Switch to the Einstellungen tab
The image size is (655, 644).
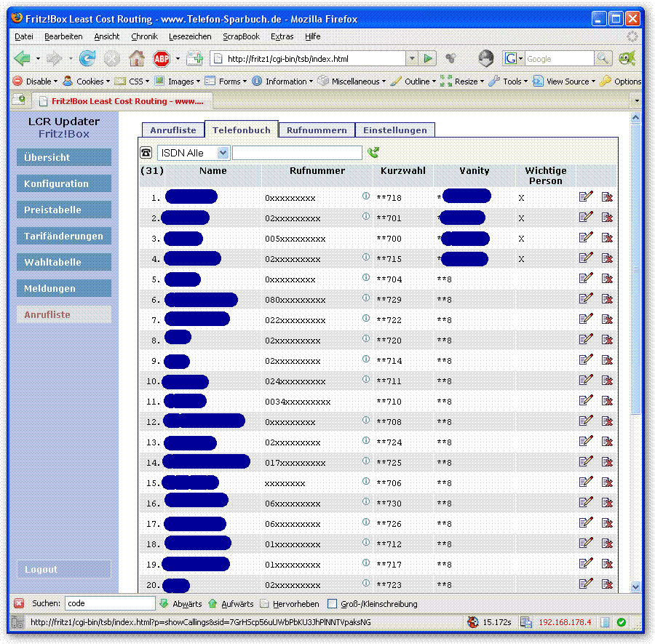394,130
